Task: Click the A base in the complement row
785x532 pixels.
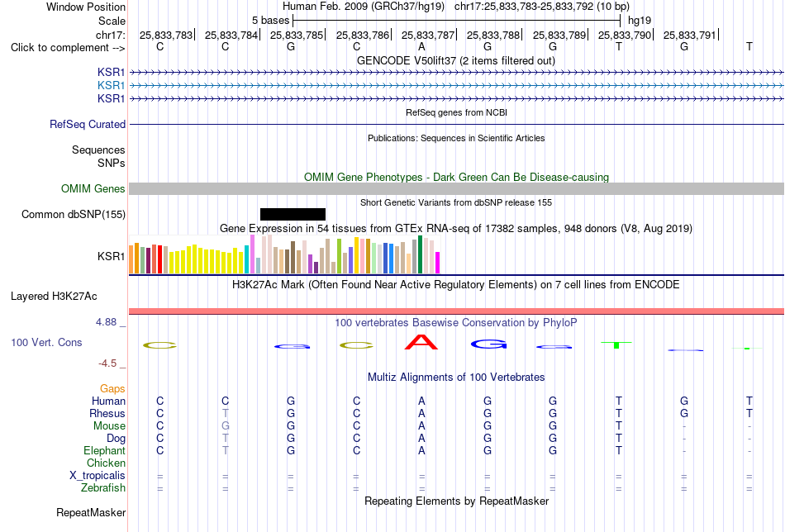Action: coord(421,46)
